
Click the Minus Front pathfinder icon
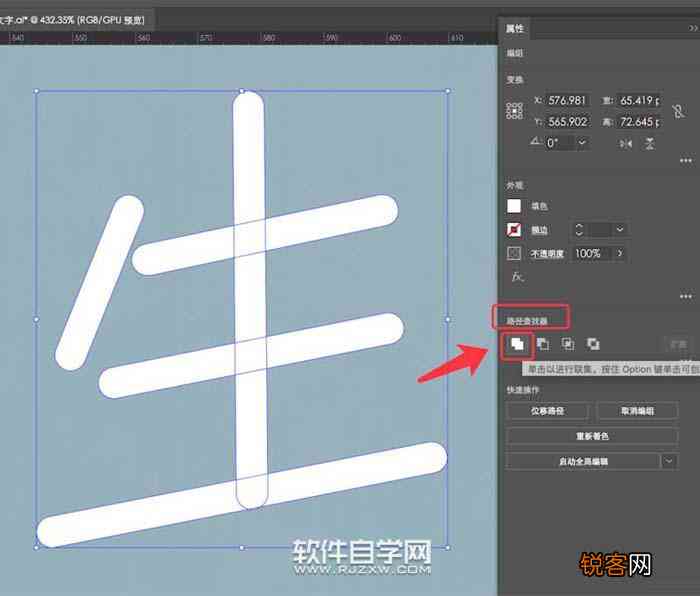tap(542, 344)
